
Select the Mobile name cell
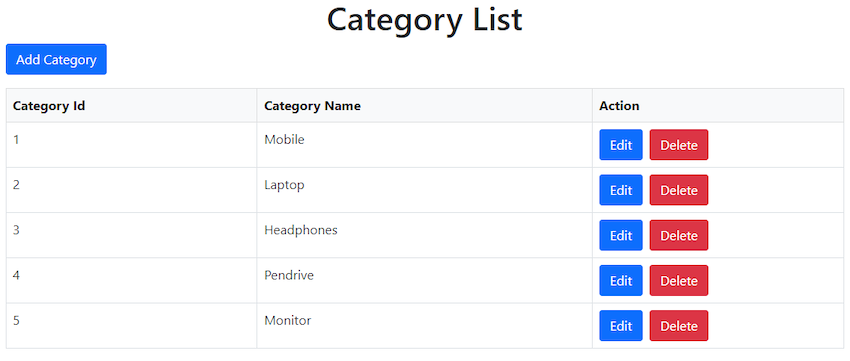(424, 145)
